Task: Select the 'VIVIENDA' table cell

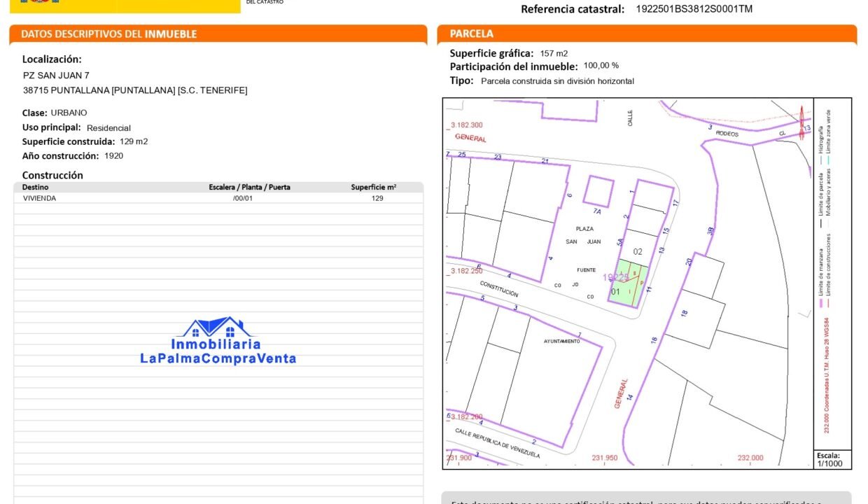Action: click(39, 198)
